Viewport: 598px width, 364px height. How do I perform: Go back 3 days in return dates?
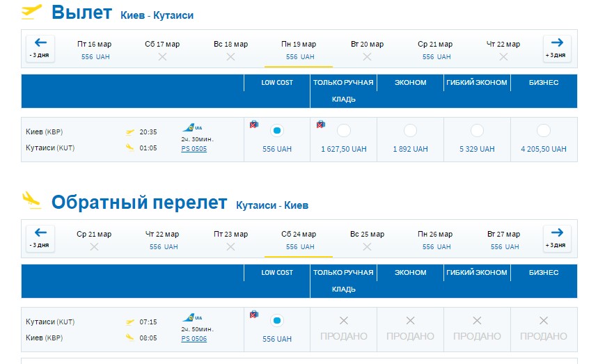pos(40,238)
